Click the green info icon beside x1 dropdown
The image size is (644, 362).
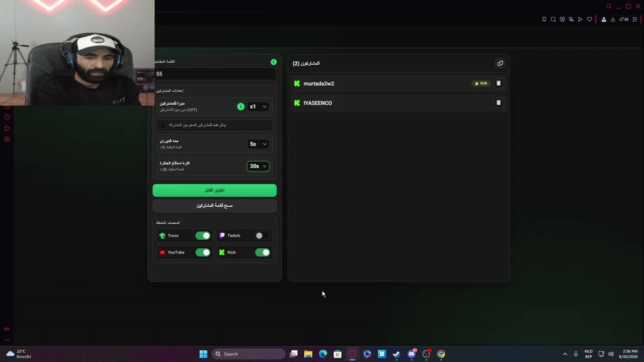click(240, 107)
